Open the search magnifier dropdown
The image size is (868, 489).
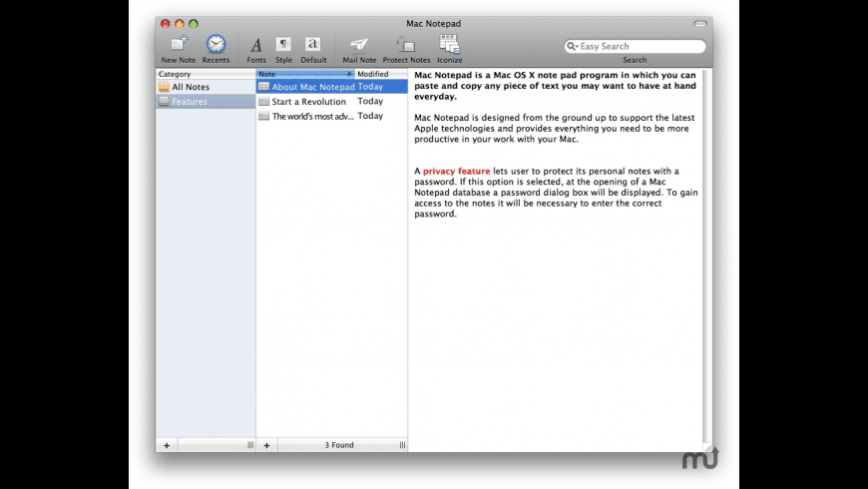573,46
